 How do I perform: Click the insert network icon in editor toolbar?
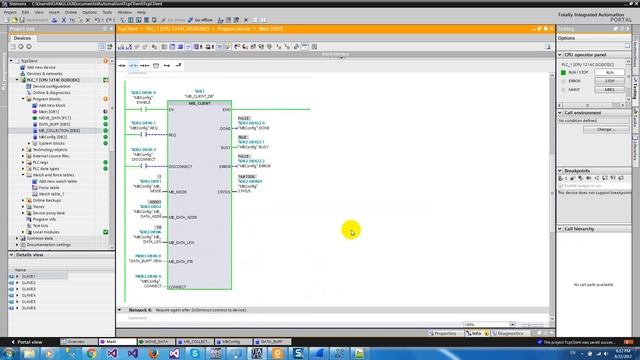tap(121, 47)
